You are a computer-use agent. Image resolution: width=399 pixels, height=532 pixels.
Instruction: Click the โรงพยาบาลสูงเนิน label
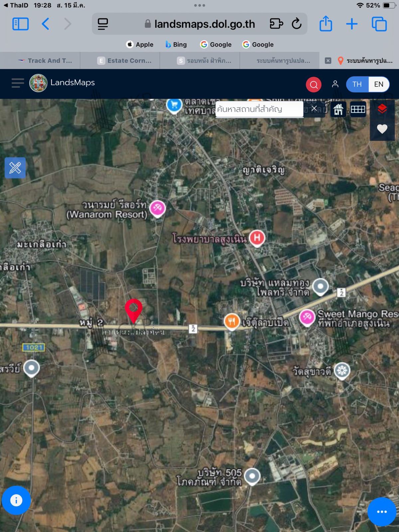[209, 238]
